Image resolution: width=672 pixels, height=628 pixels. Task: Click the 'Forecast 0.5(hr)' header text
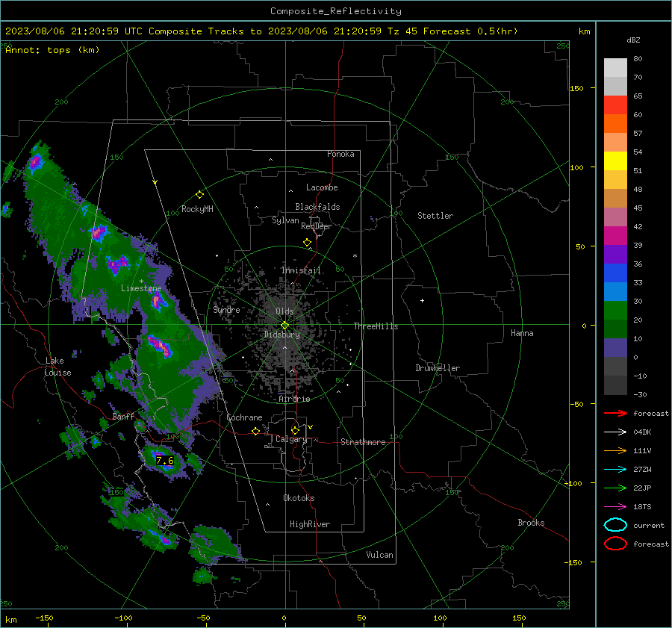tap(470, 31)
